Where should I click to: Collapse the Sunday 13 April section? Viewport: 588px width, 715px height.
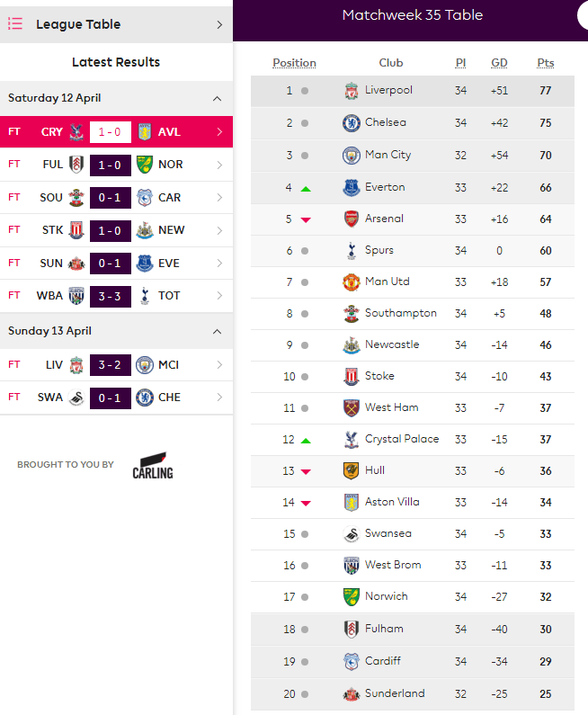point(218,332)
